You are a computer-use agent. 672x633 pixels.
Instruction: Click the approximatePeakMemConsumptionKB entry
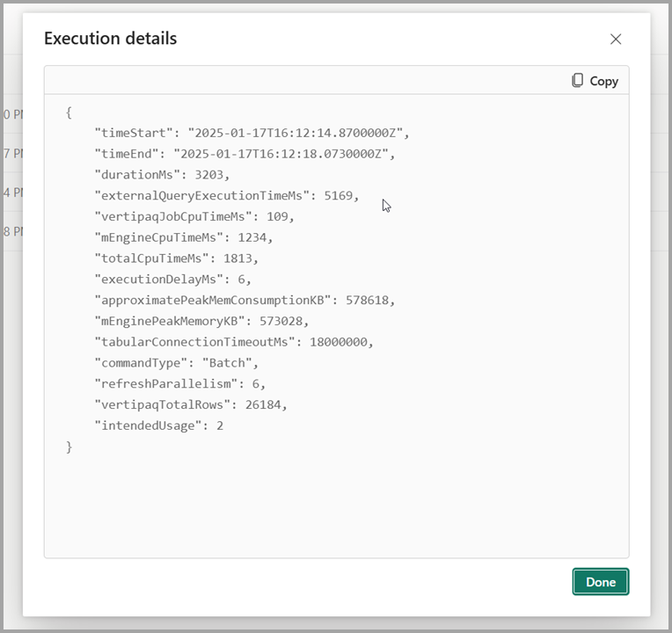245,300
